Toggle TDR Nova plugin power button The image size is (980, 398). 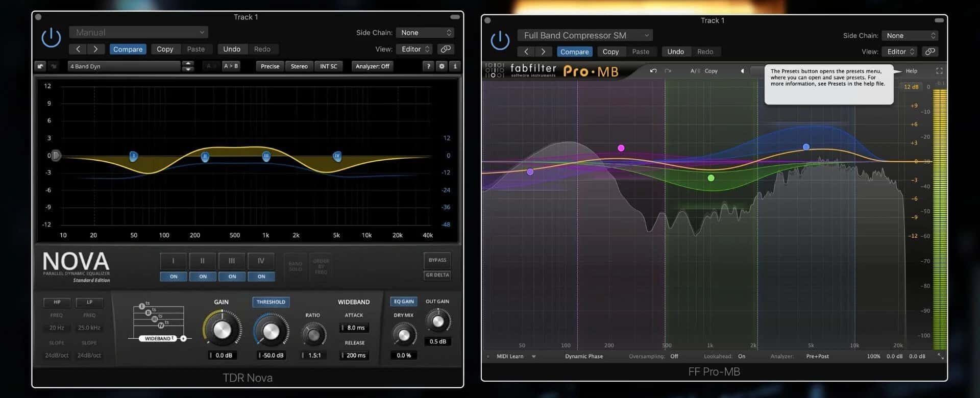pyautogui.click(x=51, y=38)
